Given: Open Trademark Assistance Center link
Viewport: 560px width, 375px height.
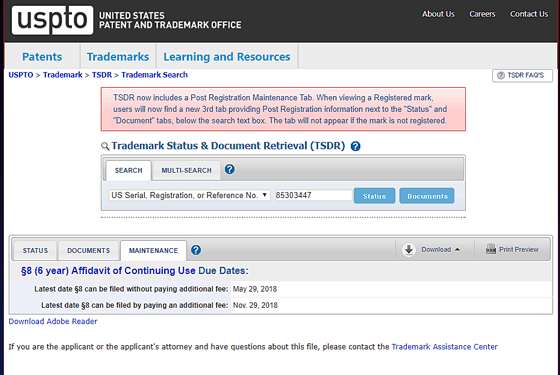Looking at the screenshot, I should coord(444,347).
